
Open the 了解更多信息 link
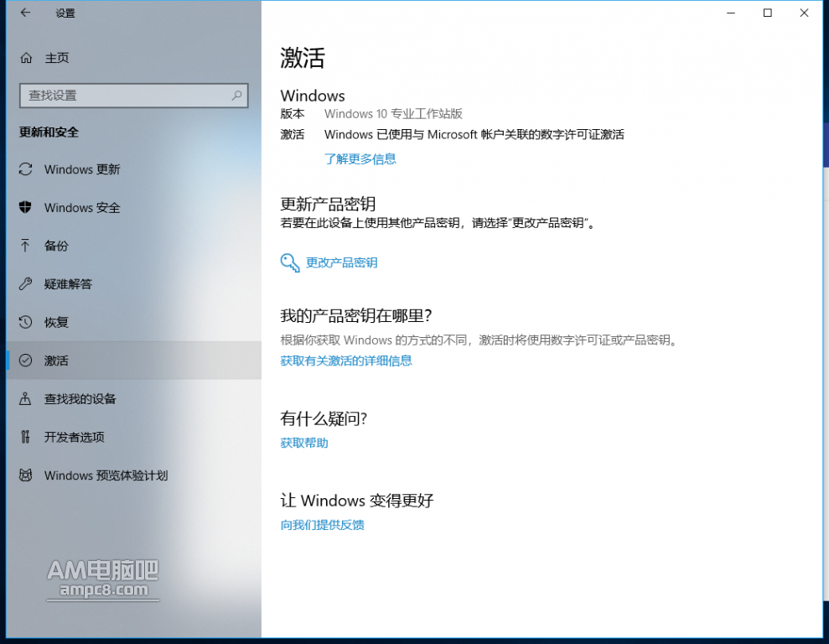(360, 158)
